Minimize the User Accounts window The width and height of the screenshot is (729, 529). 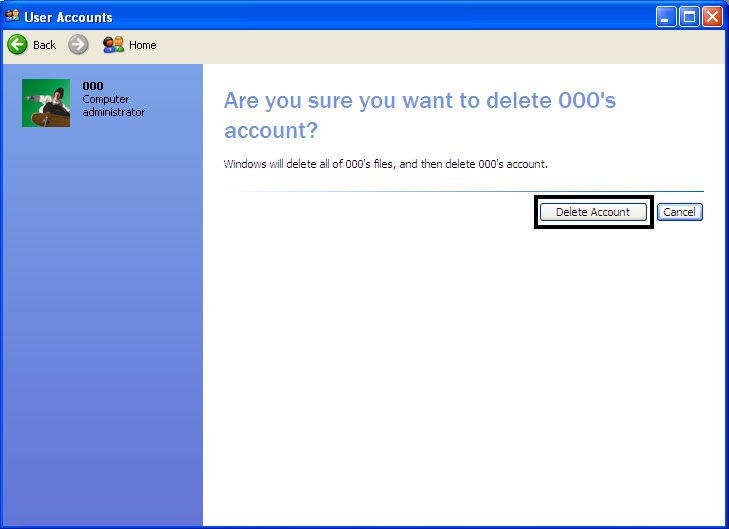point(666,17)
